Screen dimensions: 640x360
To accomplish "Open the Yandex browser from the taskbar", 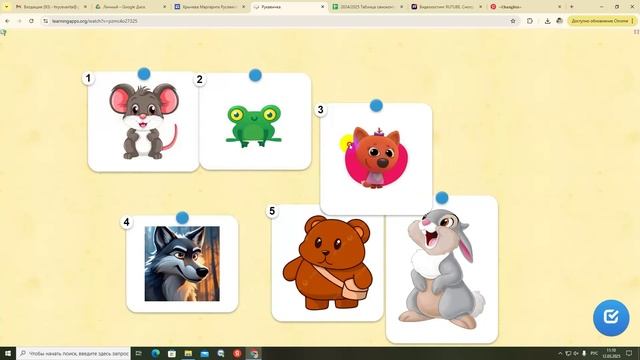I will click(237, 353).
